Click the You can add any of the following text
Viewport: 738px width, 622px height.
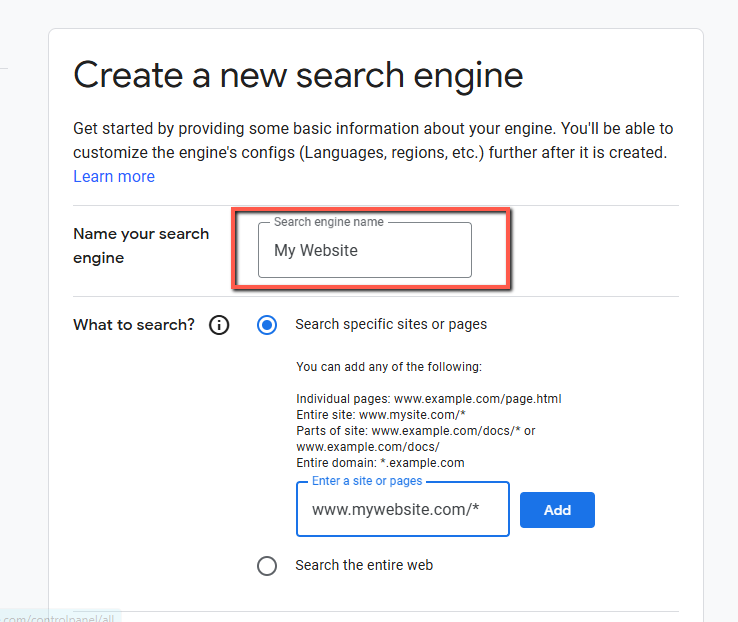coord(389,367)
